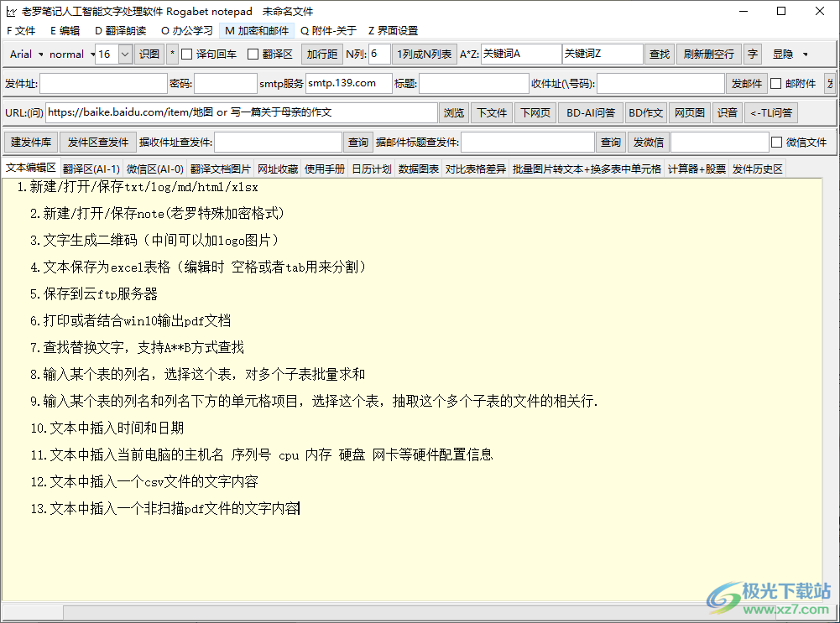
Task: Switch to the 发件历史区 tab
Action: 758,169
